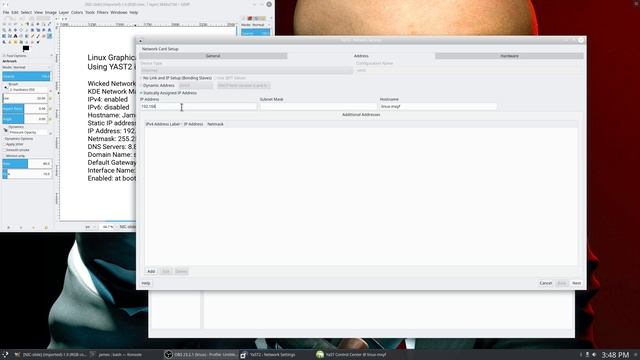Select the Flip tool in GIMP toolbox
The width and height of the screenshot is (640, 360).
pyautogui.click(x=4, y=36)
